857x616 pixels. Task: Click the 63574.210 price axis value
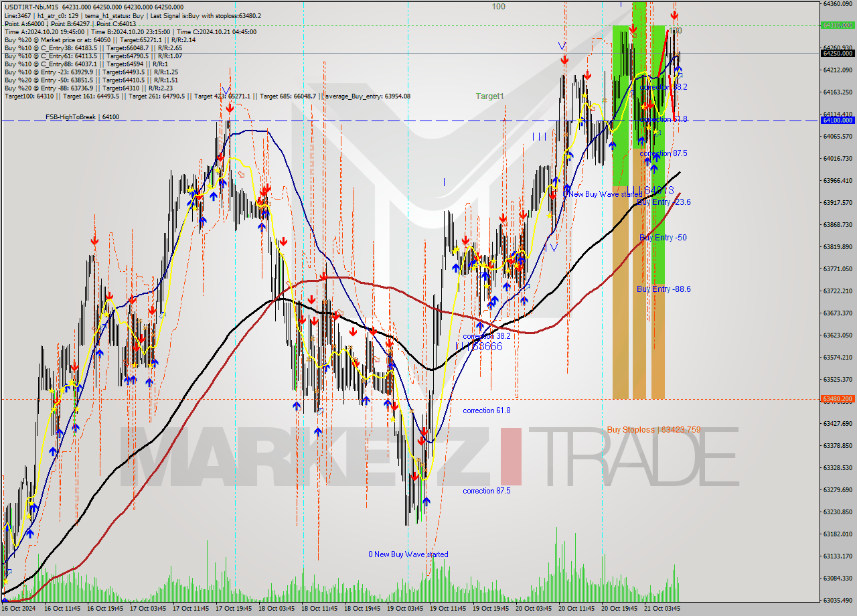(x=838, y=357)
